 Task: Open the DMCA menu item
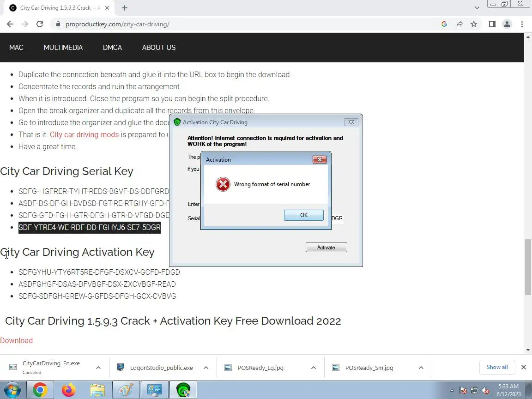click(112, 48)
